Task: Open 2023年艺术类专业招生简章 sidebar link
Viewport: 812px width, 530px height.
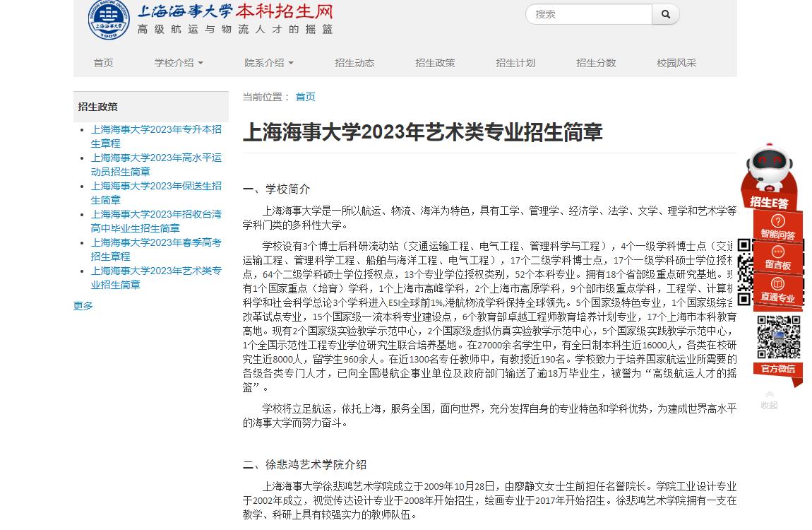Action: click(156, 278)
